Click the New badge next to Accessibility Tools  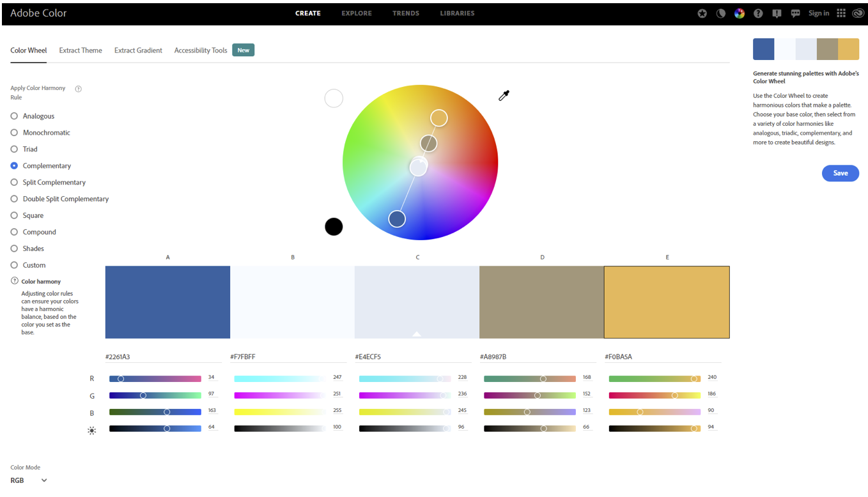pyautogui.click(x=244, y=50)
